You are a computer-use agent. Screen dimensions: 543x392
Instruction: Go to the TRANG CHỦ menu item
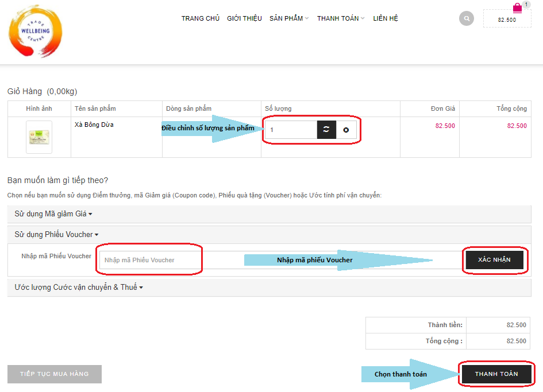[201, 18]
